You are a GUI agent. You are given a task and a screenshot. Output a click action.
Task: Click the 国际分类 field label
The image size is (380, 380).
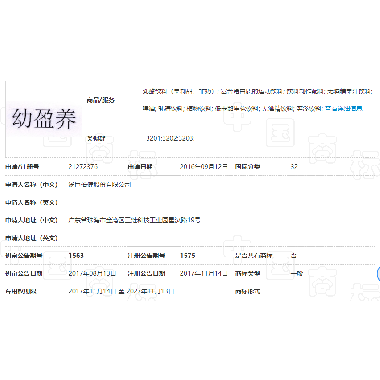pyautogui.click(x=247, y=166)
